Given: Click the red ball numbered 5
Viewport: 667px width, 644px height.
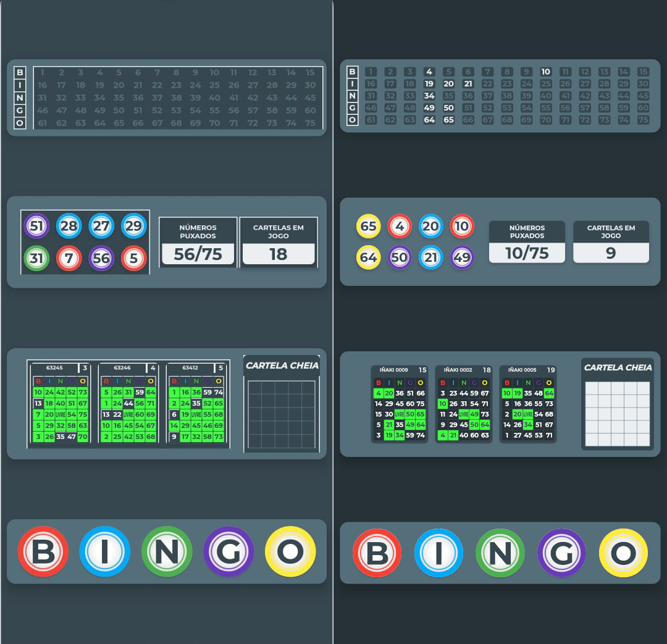Looking at the screenshot, I should pyautogui.click(x=133, y=257).
